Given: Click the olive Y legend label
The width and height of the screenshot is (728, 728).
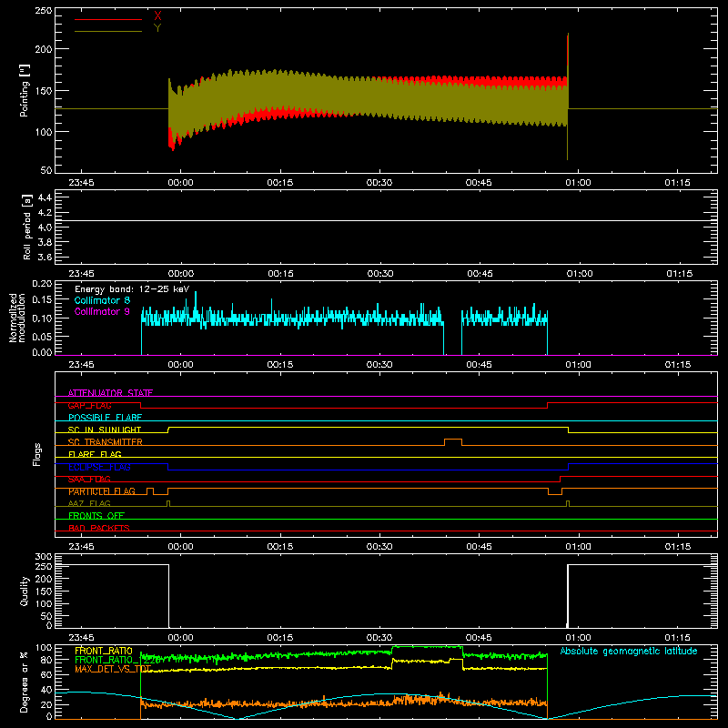Looking at the screenshot, I should coord(157,28).
